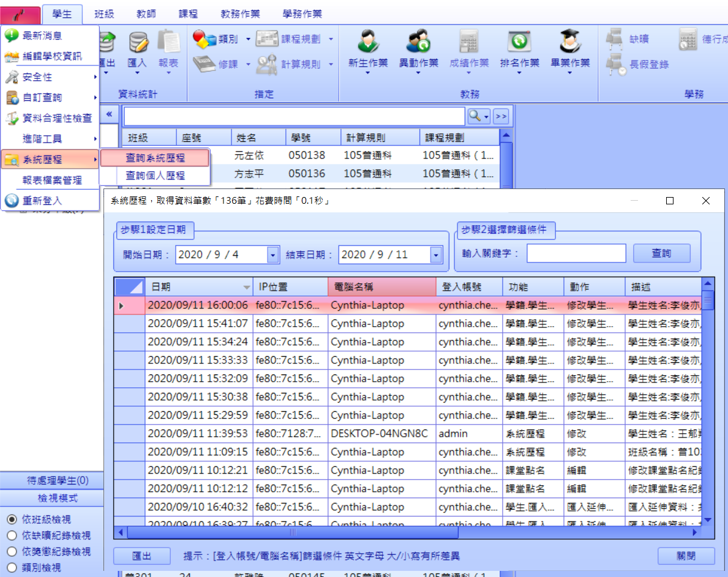Sort by the 日期 column header
The width and height of the screenshot is (728, 577).
tap(200, 287)
